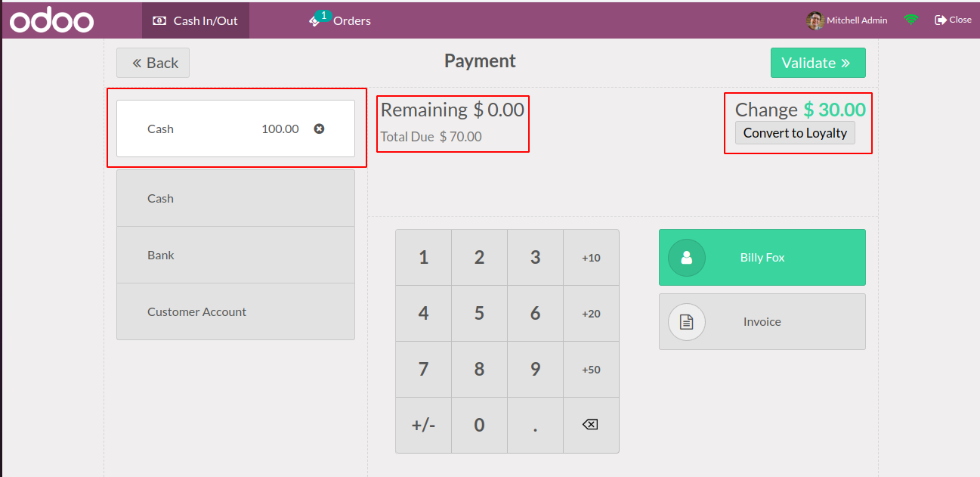Screen dimensions: 980x477
Task: Click Mitchell Admin user avatar
Action: [x=815, y=20]
